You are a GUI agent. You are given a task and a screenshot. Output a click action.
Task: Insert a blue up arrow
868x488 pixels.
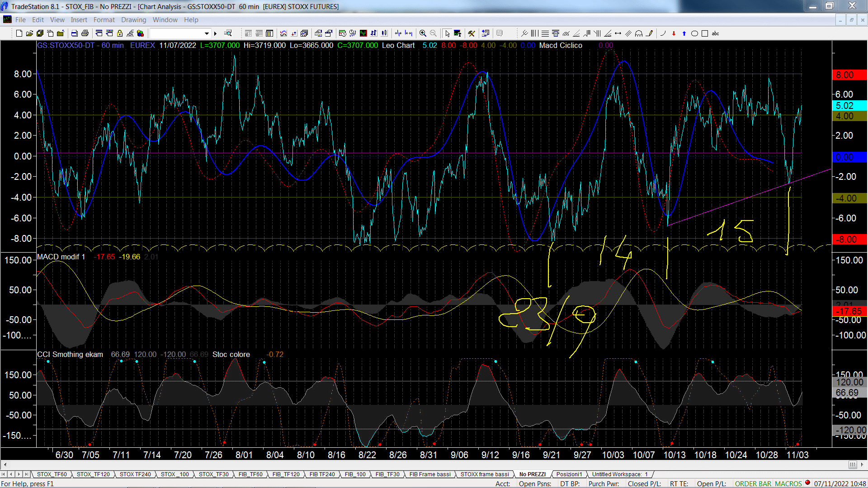(x=684, y=33)
